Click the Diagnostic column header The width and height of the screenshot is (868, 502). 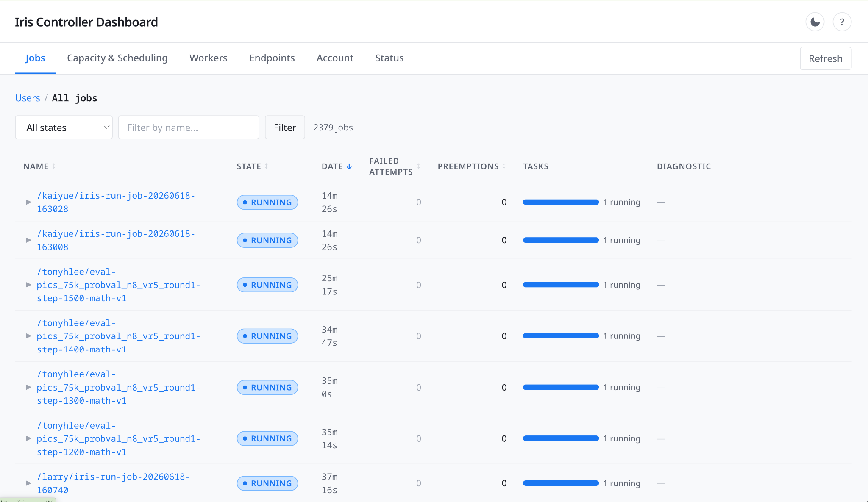click(x=684, y=166)
